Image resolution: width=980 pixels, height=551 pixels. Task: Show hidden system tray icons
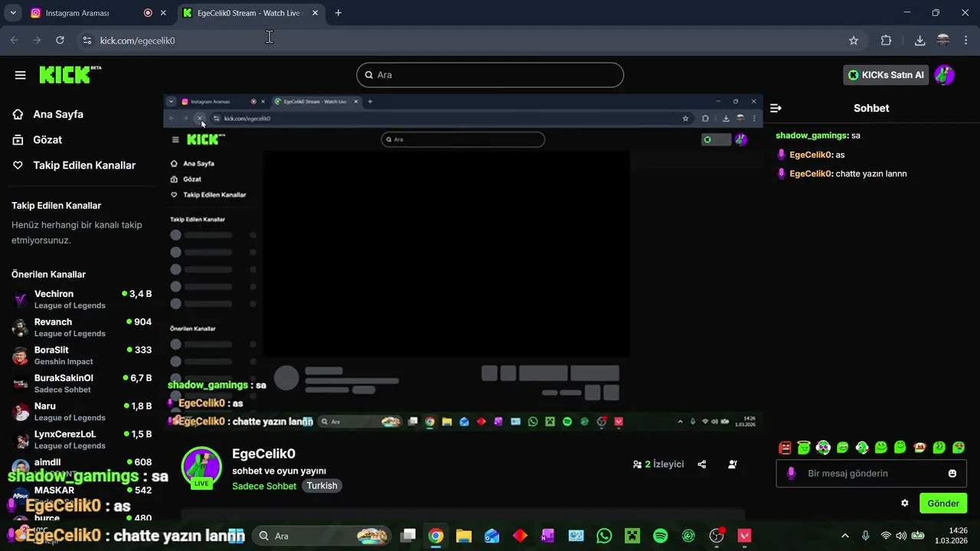(x=845, y=536)
